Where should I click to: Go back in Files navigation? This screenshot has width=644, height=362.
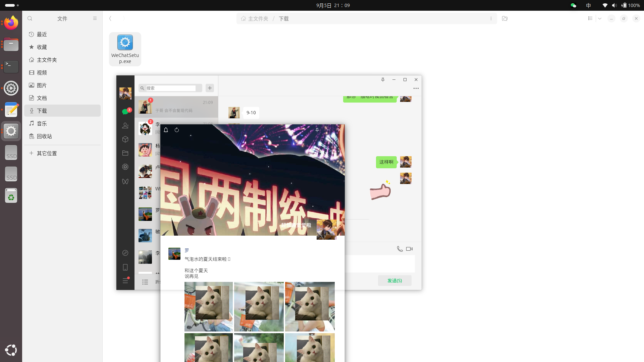110,19
